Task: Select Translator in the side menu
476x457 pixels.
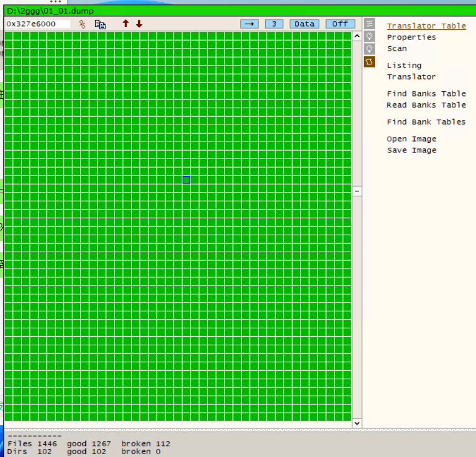Action: tap(411, 77)
